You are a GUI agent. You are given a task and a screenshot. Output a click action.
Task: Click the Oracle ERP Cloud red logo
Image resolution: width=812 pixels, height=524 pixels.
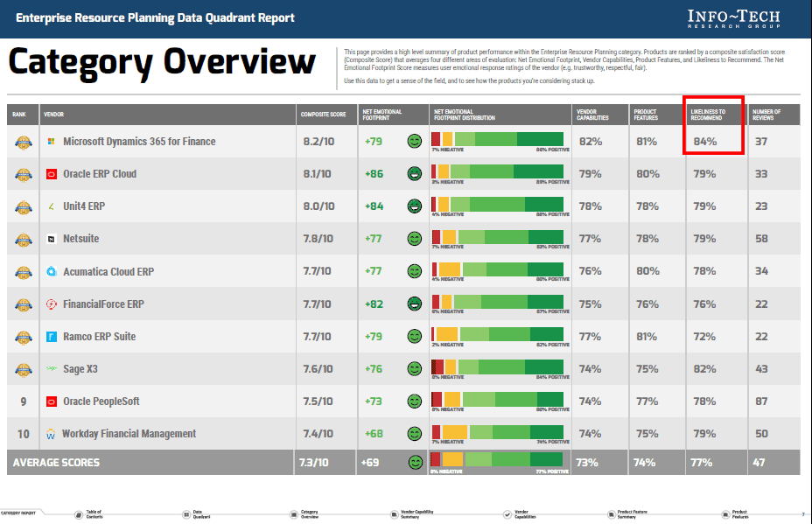[x=52, y=174]
